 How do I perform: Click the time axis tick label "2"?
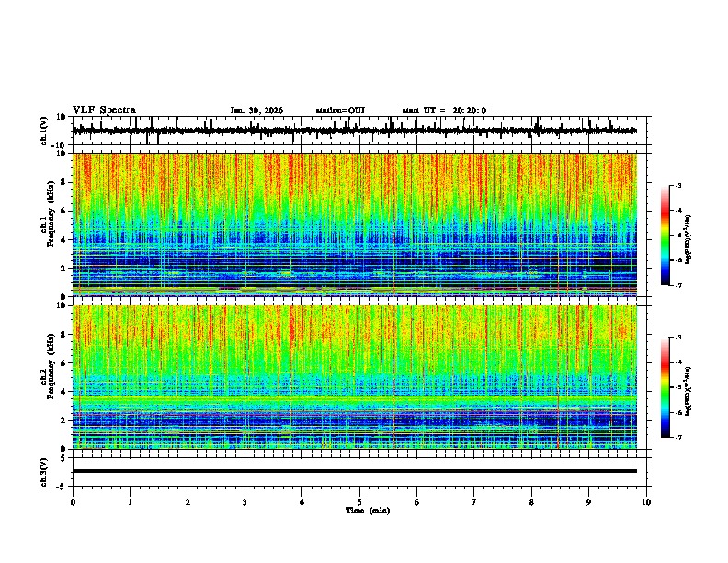tap(188, 502)
